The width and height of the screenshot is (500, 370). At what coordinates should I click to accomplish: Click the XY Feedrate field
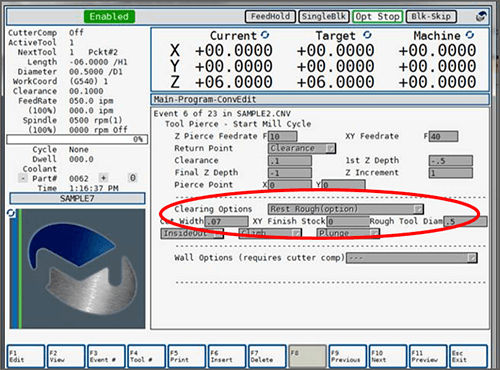pyautogui.click(x=443, y=136)
